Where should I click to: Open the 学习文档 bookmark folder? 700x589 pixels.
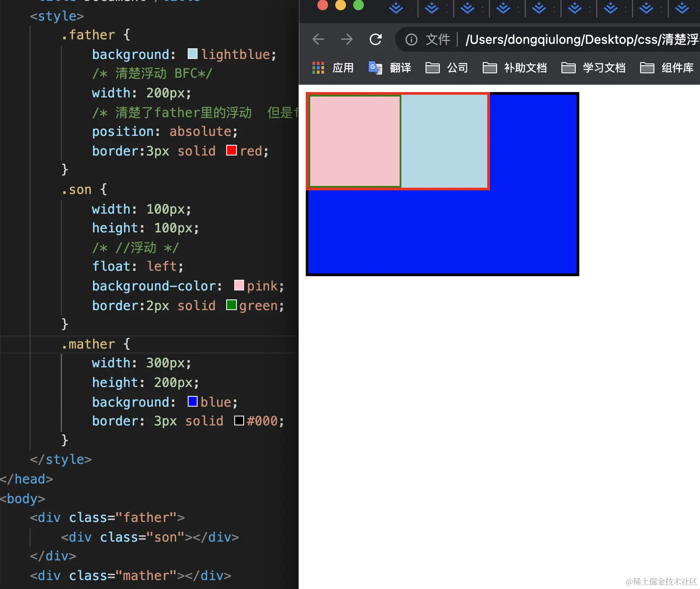pos(593,67)
